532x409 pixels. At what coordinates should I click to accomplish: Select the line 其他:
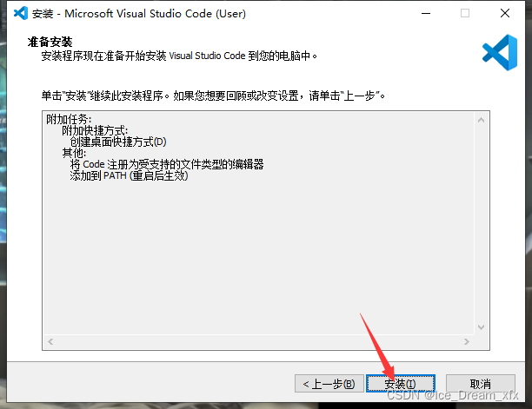coord(74,153)
